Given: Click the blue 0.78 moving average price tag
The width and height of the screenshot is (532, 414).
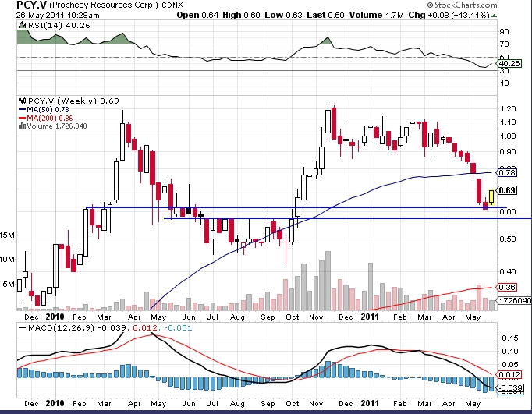Looking at the screenshot, I should (x=507, y=172).
